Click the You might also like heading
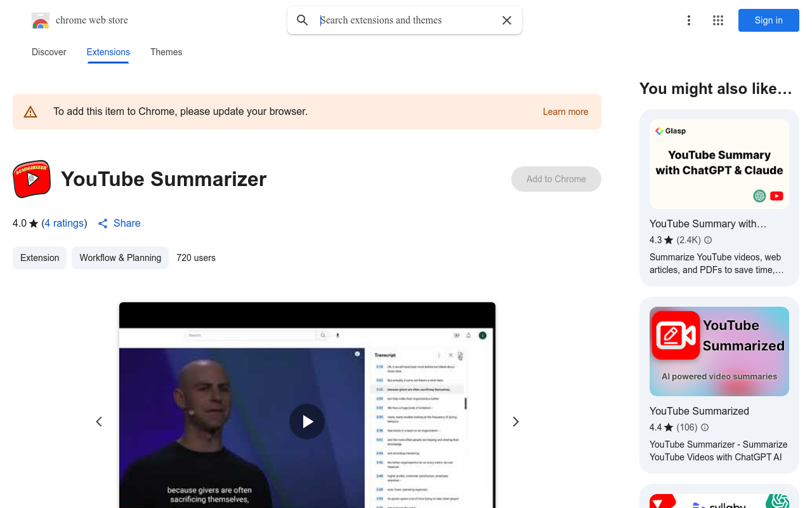Viewport: 812px width, 508px height. tap(716, 89)
